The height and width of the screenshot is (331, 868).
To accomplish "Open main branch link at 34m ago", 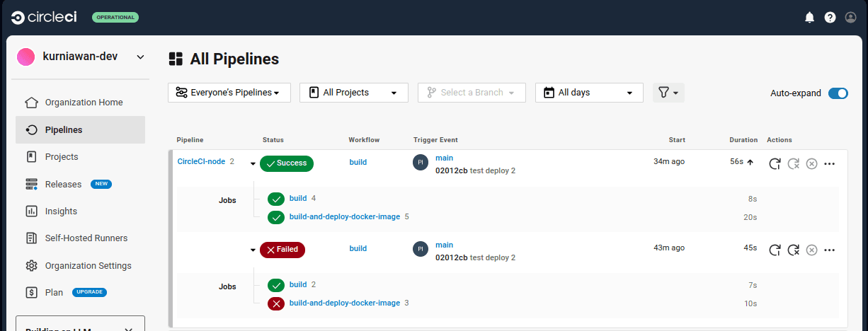I will tap(444, 158).
